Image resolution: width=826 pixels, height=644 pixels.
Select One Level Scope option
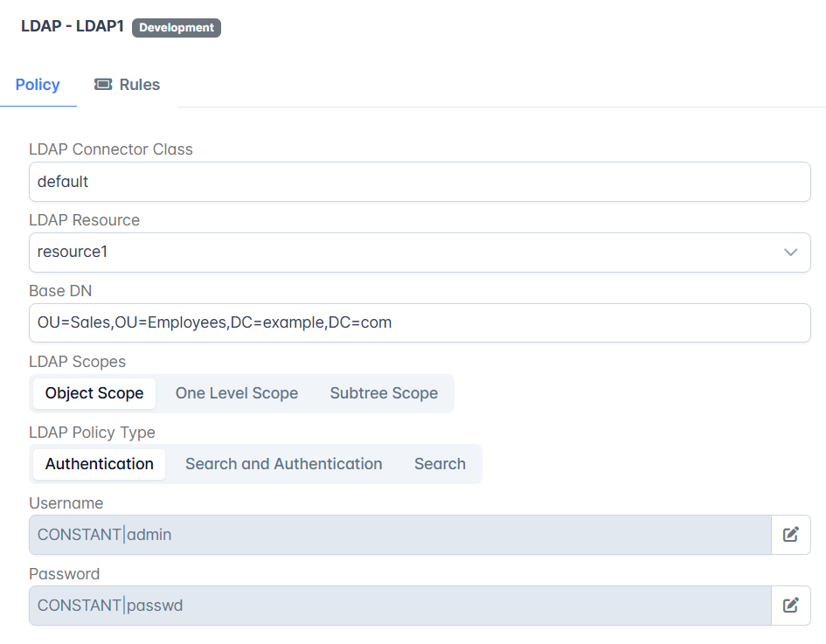(237, 393)
